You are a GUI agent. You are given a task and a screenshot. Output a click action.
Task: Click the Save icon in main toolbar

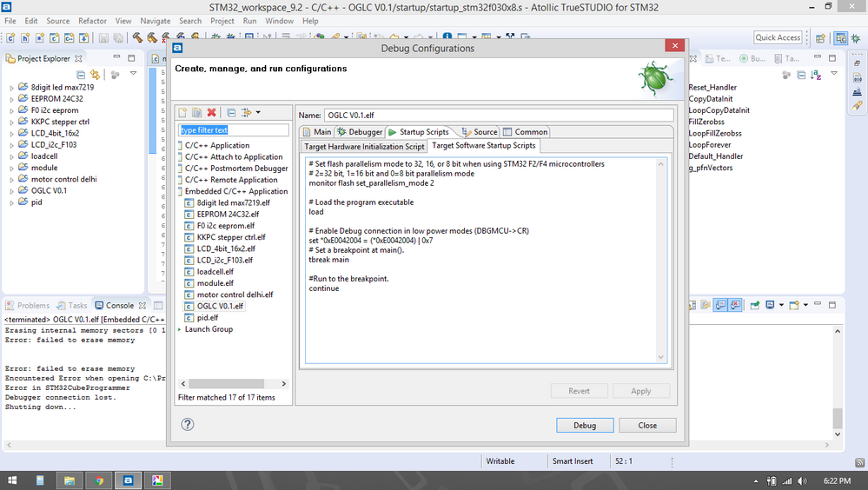(103, 37)
